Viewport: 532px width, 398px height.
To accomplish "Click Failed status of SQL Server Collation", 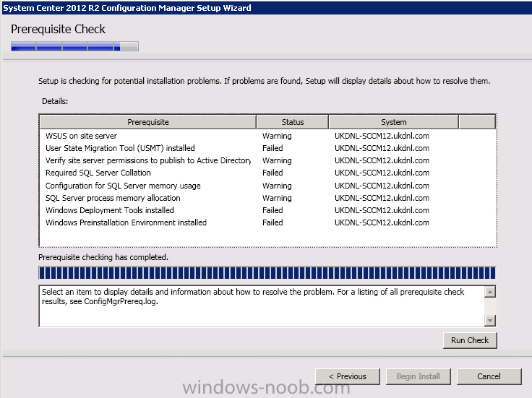I will click(273, 173).
